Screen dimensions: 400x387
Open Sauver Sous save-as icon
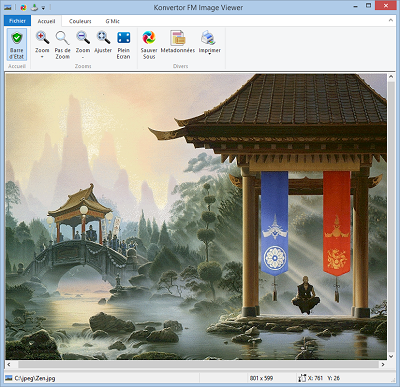(x=149, y=38)
